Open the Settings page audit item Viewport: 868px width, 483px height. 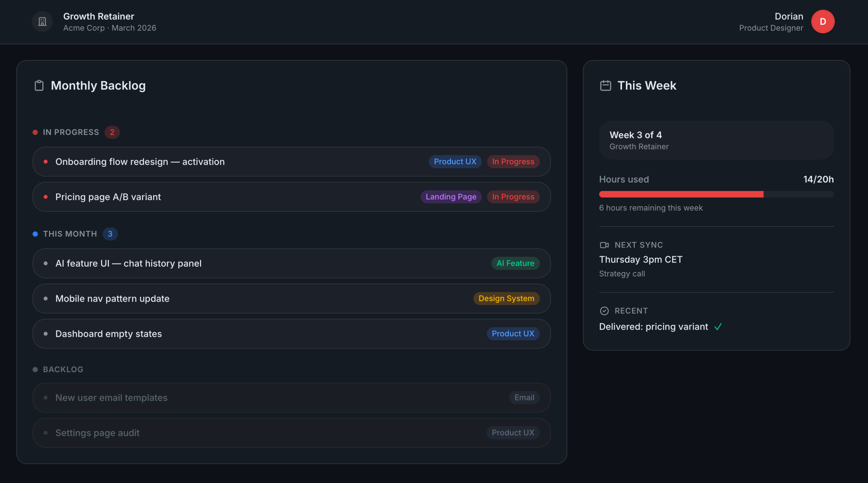point(97,433)
